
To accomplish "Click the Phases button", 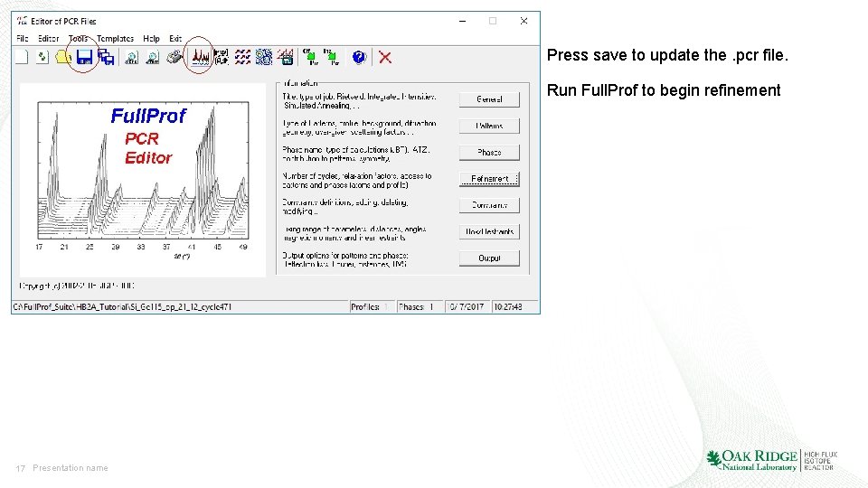I will point(489,152).
